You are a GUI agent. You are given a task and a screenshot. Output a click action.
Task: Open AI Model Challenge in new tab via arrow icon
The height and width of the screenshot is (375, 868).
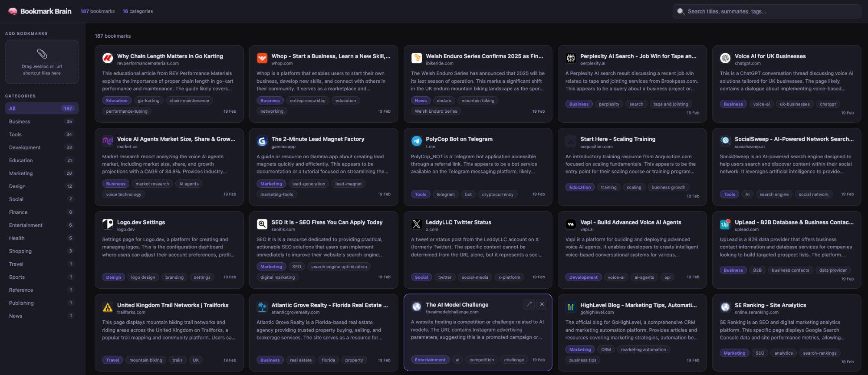coord(529,304)
